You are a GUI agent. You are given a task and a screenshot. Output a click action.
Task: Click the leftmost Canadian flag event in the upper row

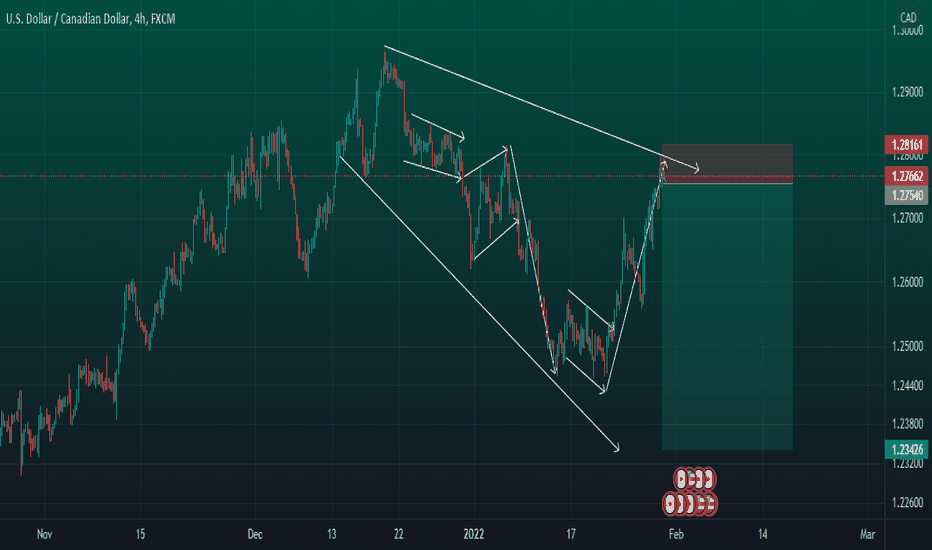click(681, 479)
